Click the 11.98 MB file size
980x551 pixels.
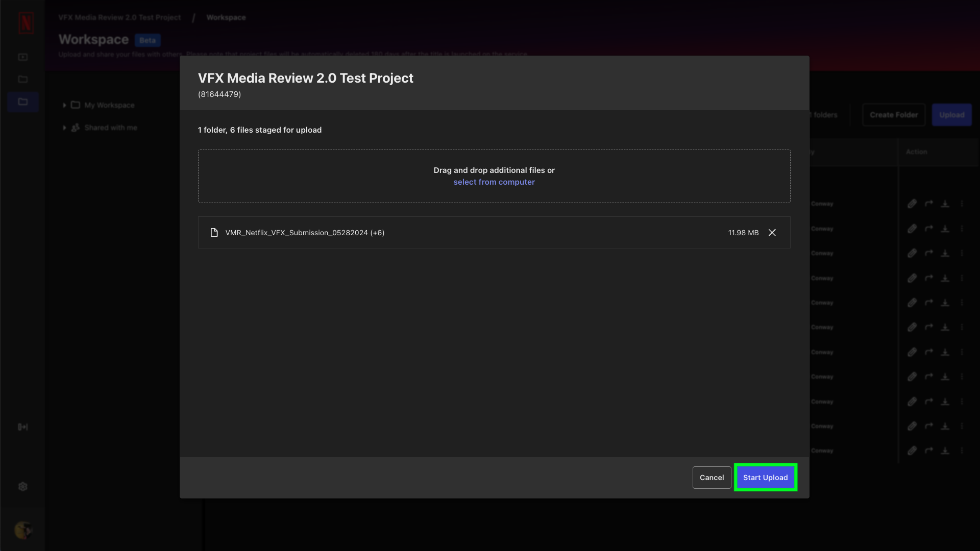coord(743,233)
